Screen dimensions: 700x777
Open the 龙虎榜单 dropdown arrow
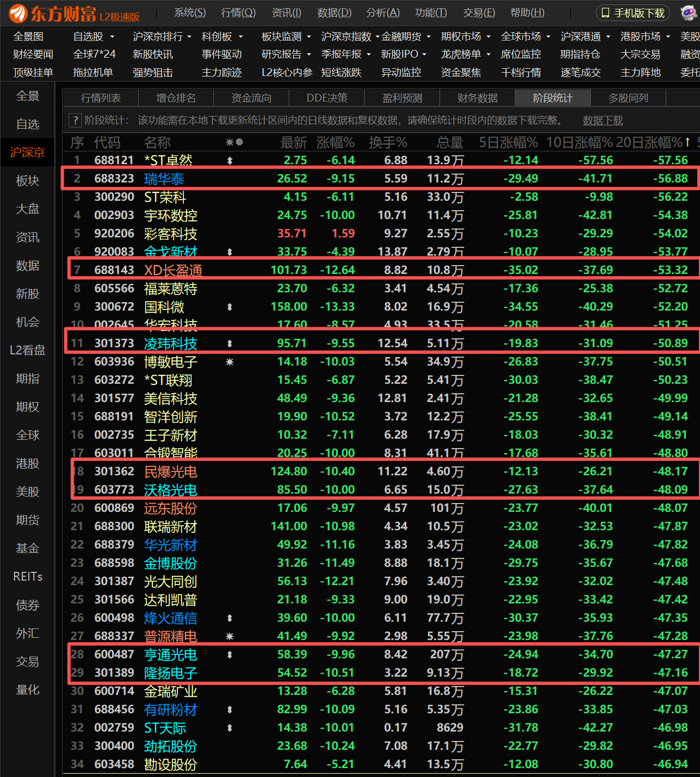(x=488, y=55)
